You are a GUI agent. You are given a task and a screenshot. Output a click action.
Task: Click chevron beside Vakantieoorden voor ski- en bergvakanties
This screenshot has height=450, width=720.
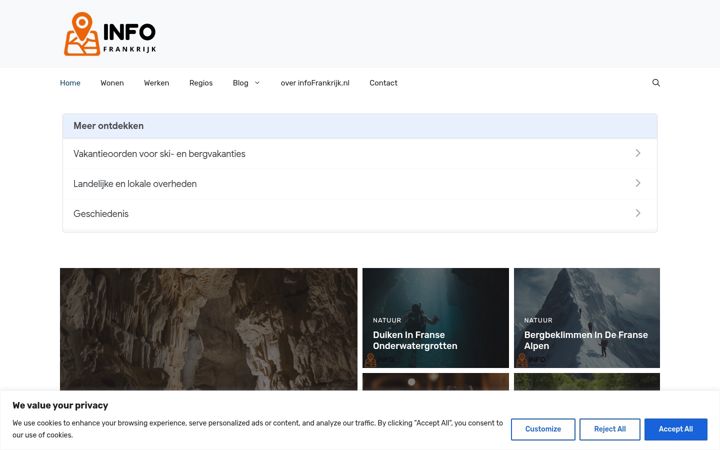point(638,153)
